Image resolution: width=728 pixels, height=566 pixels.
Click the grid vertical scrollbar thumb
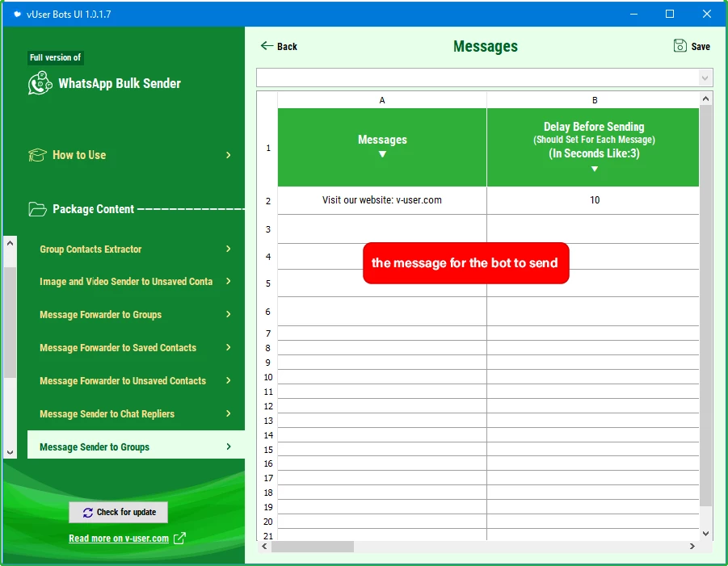(705, 306)
